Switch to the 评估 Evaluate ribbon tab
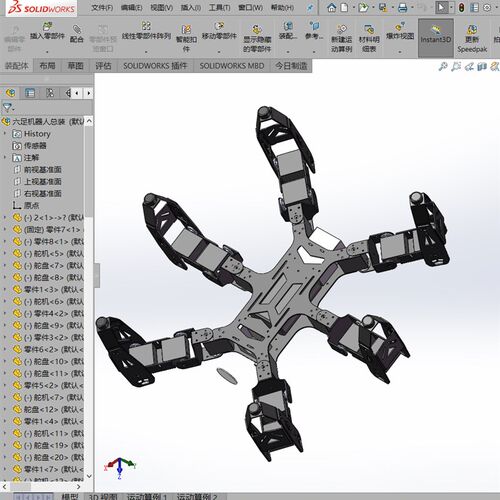Image resolution: width=500 pixels, height=500 pixels. [103, 66]
